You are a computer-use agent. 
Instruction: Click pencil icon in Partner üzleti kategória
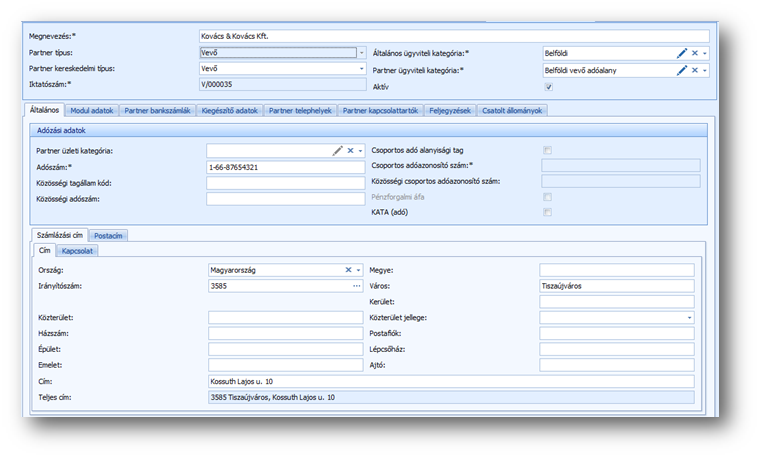coord(338,150)
